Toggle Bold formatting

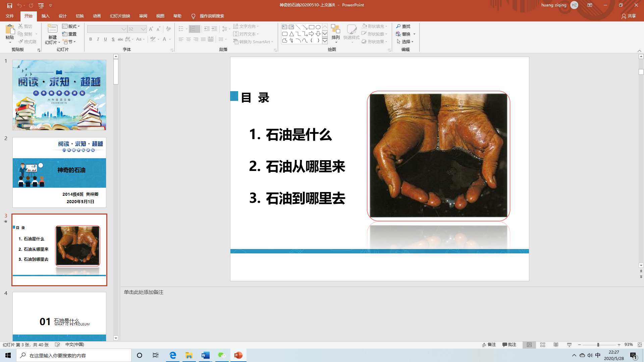click(91, 39)
